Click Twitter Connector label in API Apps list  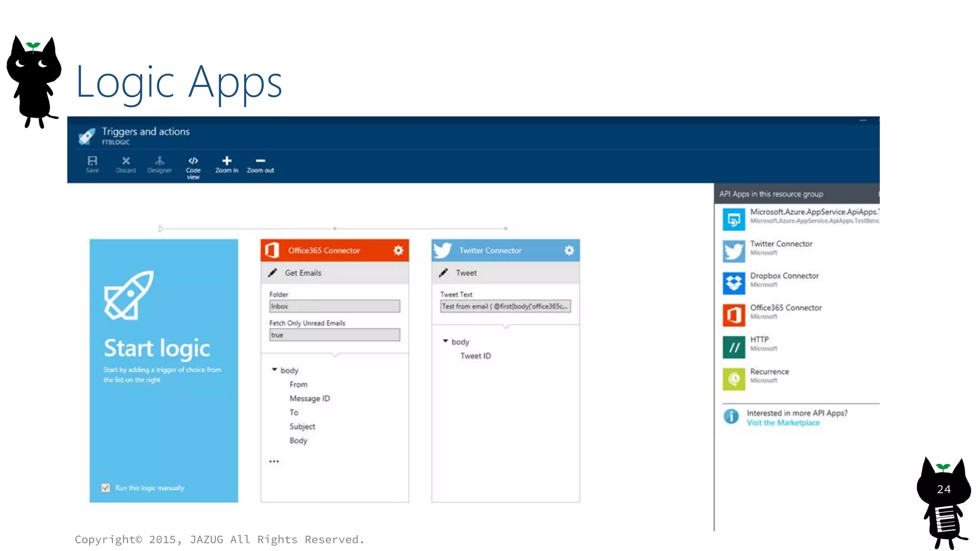[781, 244]
